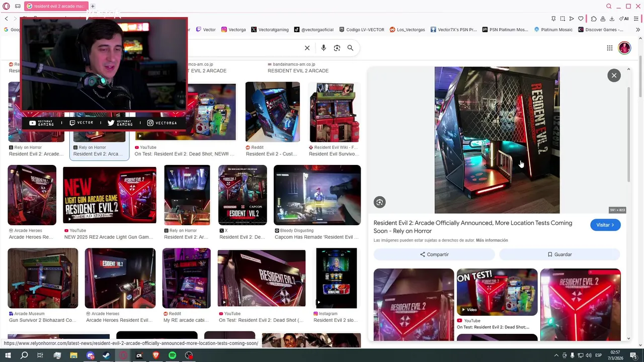Open the Windows Start menu
The height and width of the screenshot is (362, 644).
click(8, 355)
